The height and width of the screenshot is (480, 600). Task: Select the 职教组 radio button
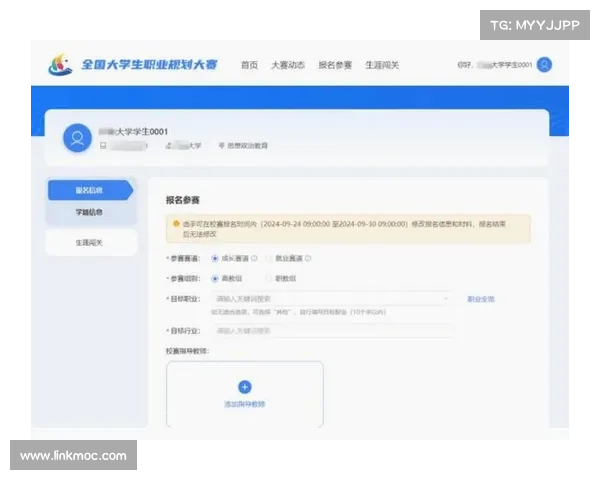pyautogui.click(x=269, y=278)
